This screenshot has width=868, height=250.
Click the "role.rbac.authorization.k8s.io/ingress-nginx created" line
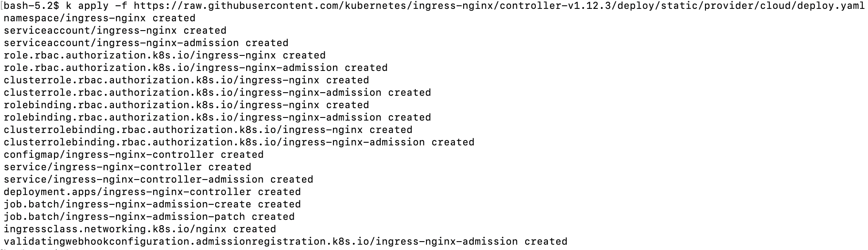pos(164,55)
